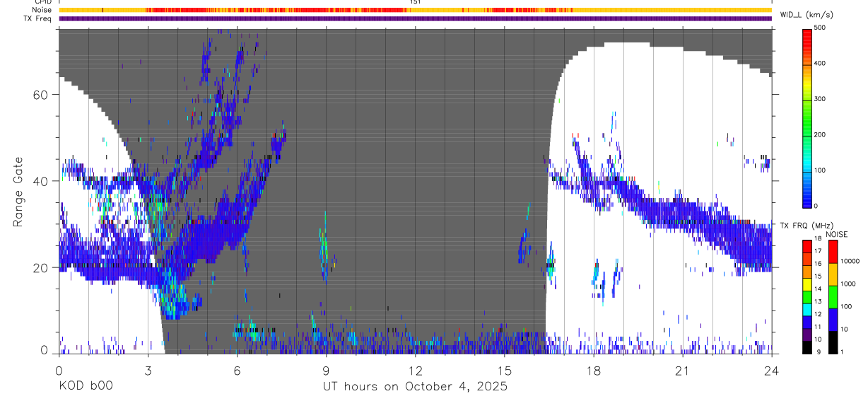Click the 'KOD b00' radar beam label
This screenshot has width=868, height=401.
click(x=86, y=387)
